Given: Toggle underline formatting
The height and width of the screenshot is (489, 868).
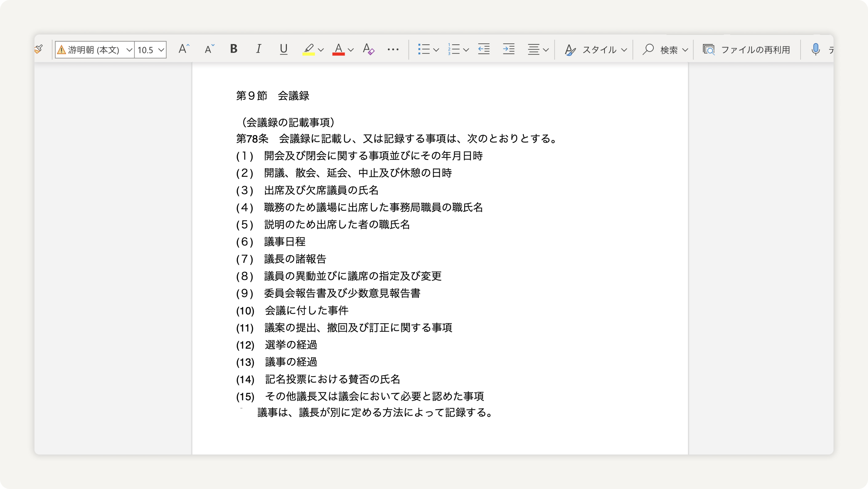Looking at the screenshot, I should [283, 49].
